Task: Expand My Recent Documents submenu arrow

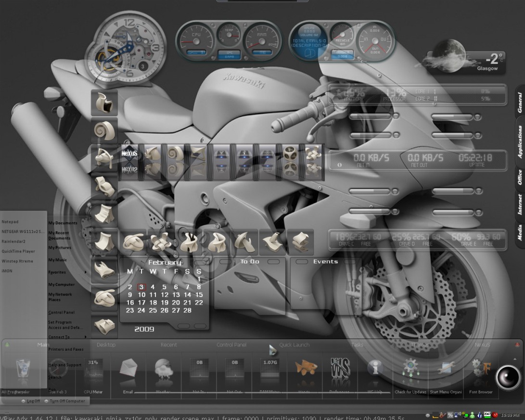Action: click(86, 235)
